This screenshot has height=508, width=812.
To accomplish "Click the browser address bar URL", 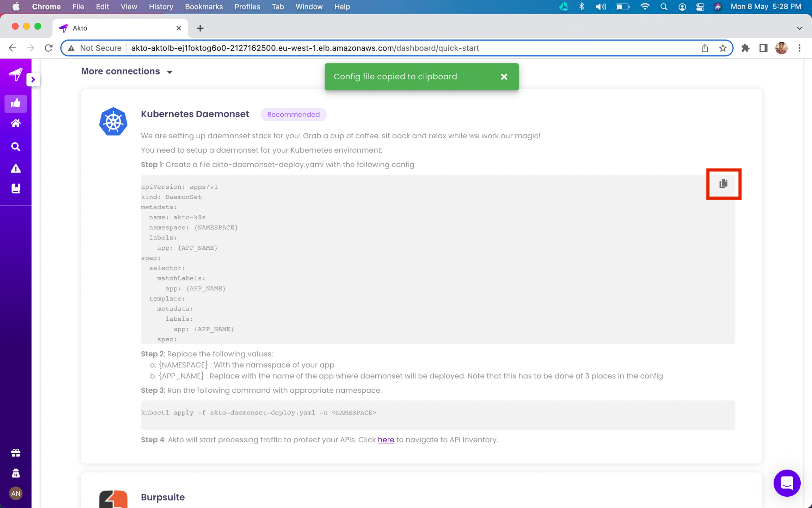I will click(x=304, y=48).
